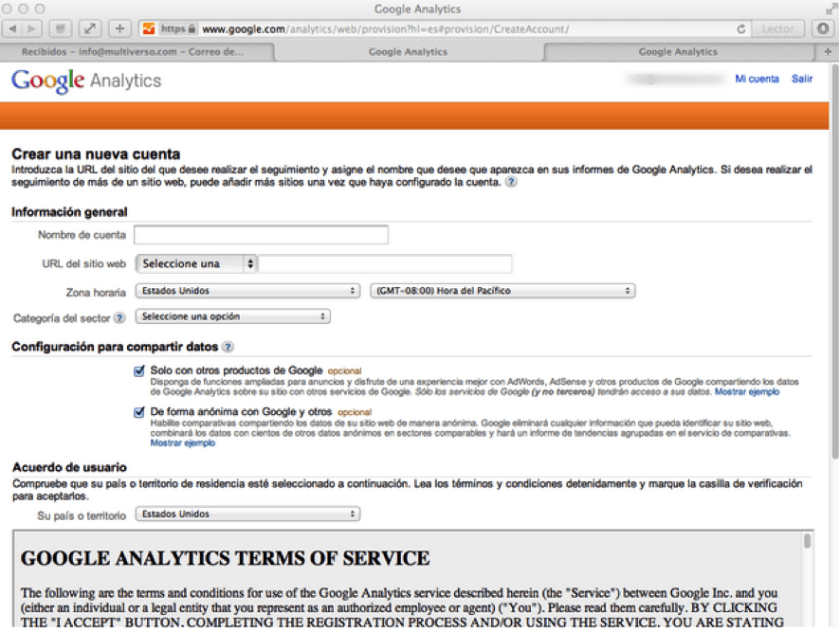Select the Google Analytics tab beside the Recibidos tab

click(x=409, y=52)
